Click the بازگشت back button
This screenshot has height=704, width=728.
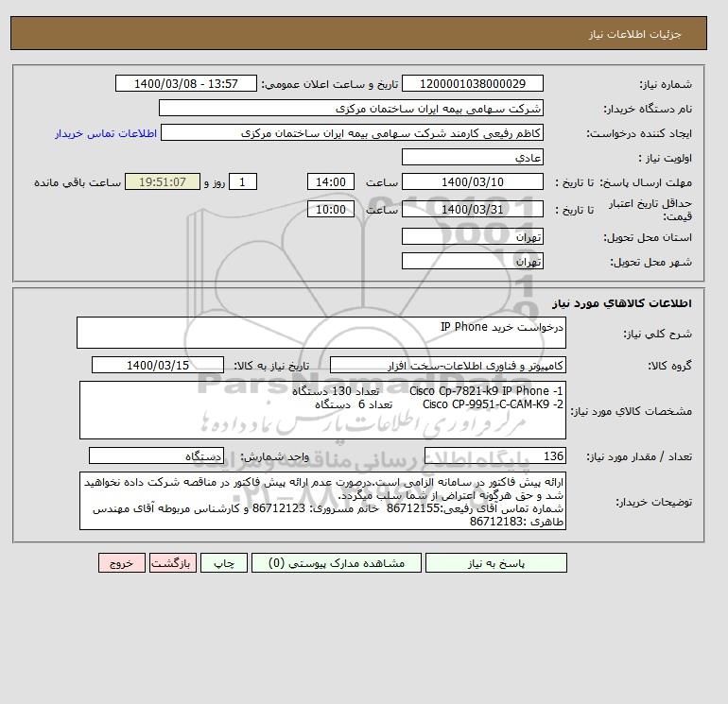tap(173, 563)
